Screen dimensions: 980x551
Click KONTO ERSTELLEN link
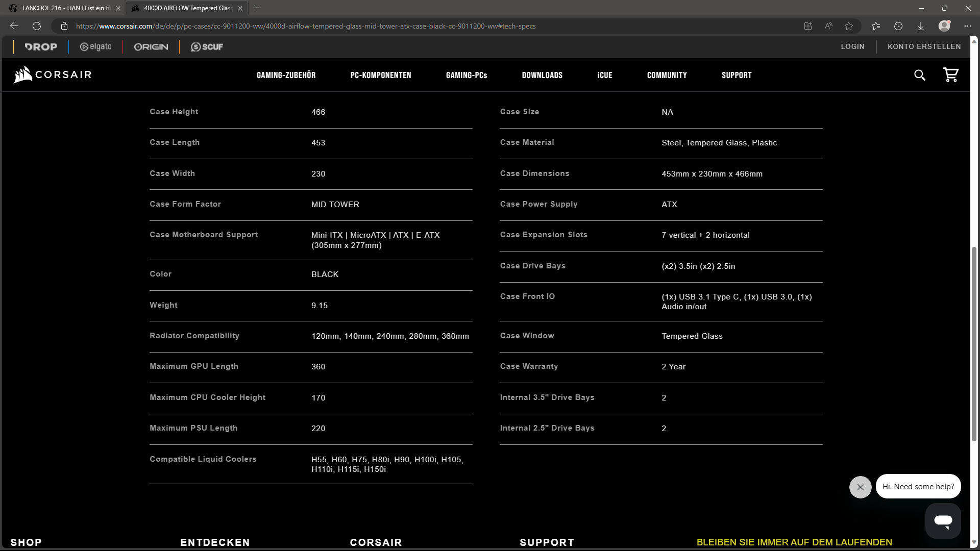coord(924,46)
